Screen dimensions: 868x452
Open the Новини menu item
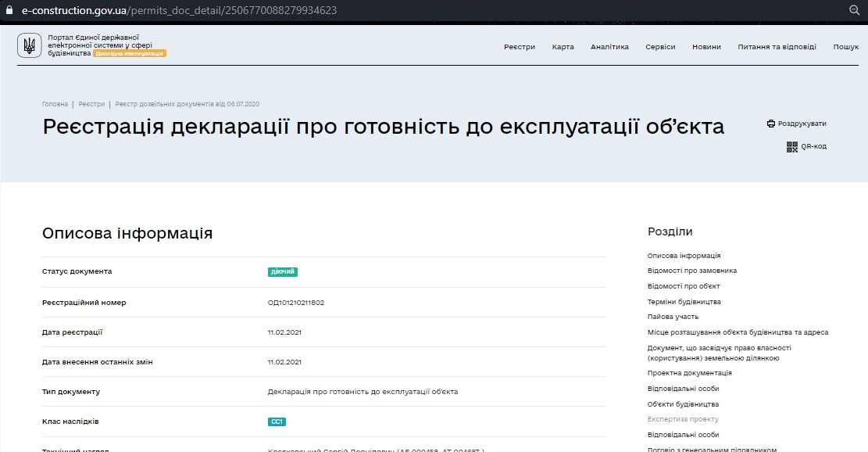706,47
